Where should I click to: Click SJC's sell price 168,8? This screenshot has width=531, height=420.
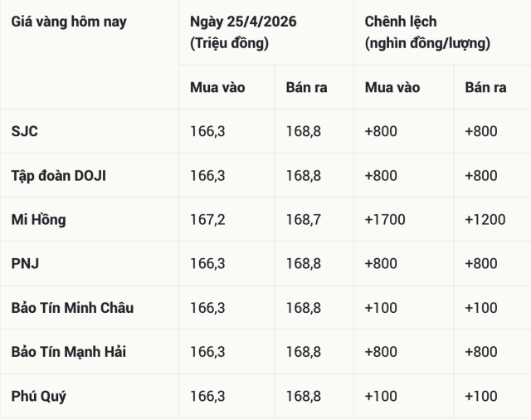[302, 131]
